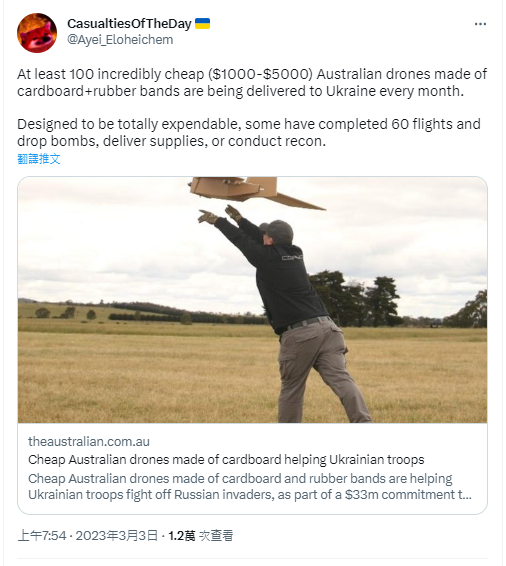The height and width of the screenshot is (566, 506).
Task: Click tweet paragraph about expendable 60 flights
Action: pyautogui.click(x=249, y=132)
